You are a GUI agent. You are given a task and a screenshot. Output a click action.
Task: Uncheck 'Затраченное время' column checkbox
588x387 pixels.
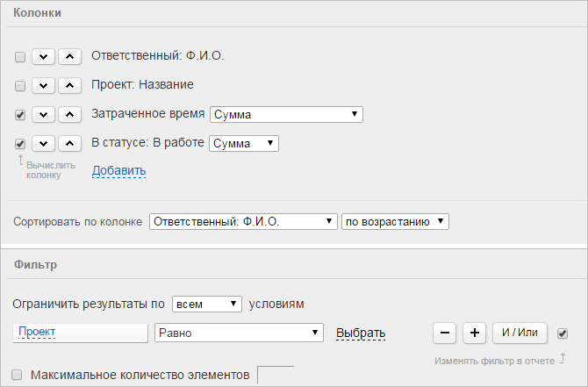click(20, 115)
